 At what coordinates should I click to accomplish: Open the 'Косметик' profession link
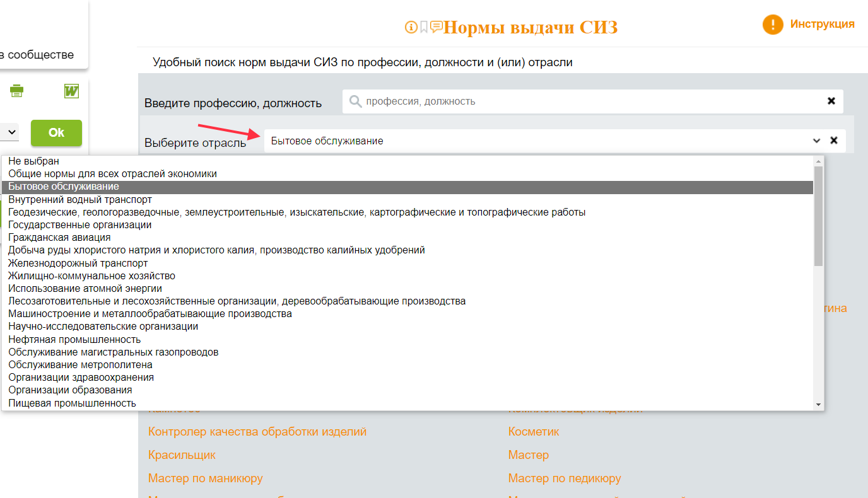point(534,432)
